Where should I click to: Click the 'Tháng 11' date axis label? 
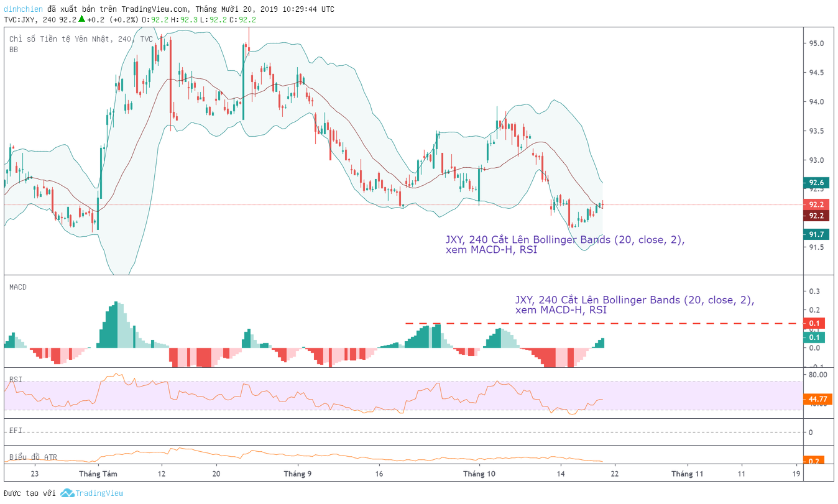point(688,474)
